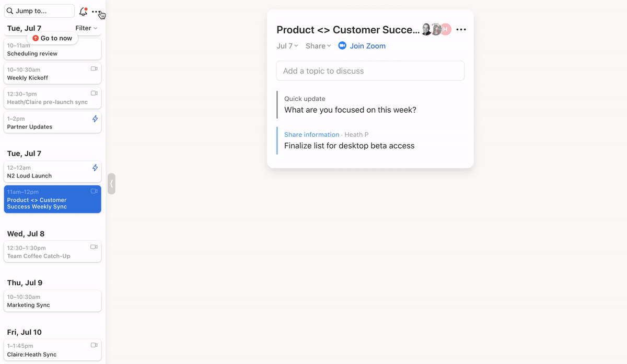The height and width of the screenshot is (364, 627).
Task: Open the notifications bell
Action: click(x=83, y=11)
